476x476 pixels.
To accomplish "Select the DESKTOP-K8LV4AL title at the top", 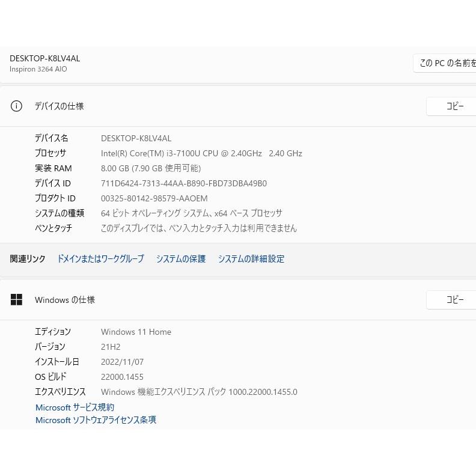I will point(45,58).
